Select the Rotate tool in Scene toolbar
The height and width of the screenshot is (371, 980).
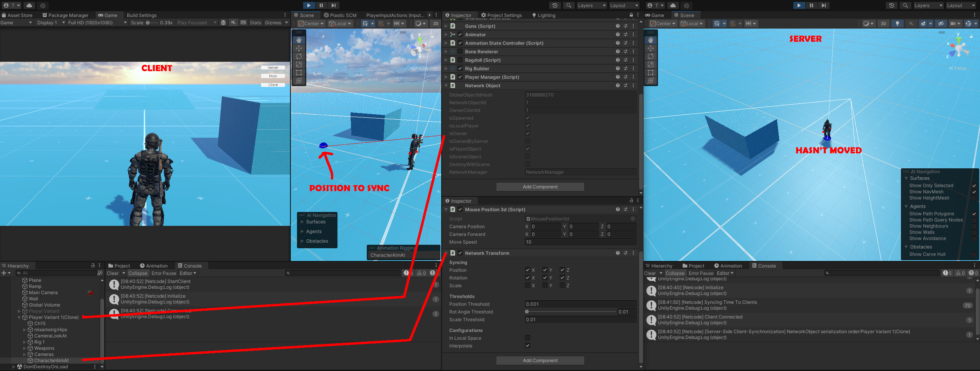point(299,56)
